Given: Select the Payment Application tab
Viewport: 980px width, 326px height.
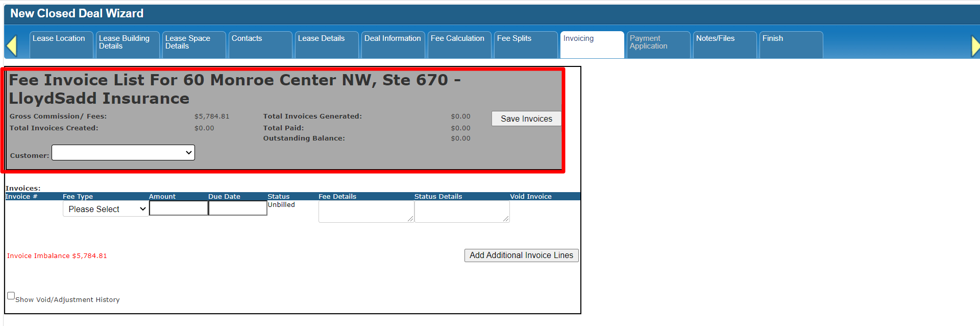Looking at the screenshot, I should point(658,44).
